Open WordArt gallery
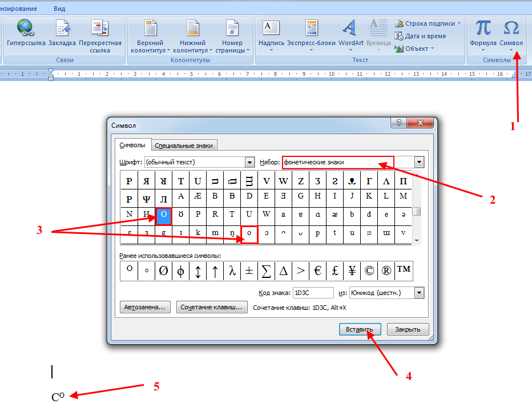This screenshot has height=416, width=532. (351, 37)
